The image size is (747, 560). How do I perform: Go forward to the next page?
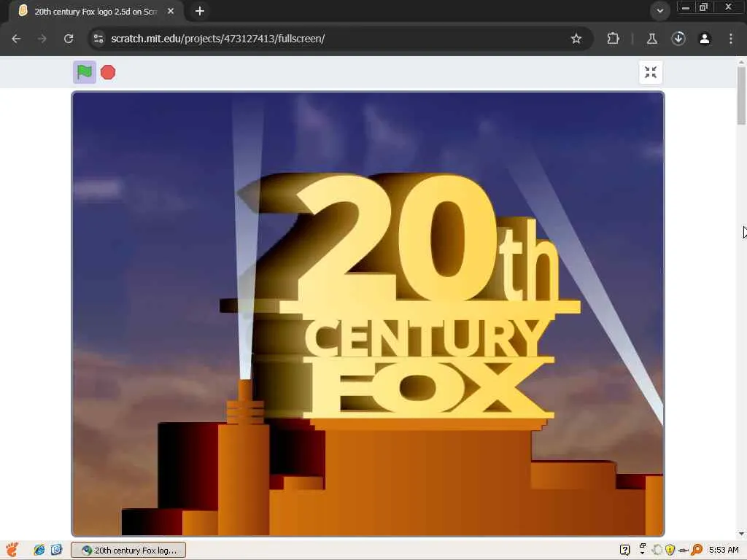(42, 39)
